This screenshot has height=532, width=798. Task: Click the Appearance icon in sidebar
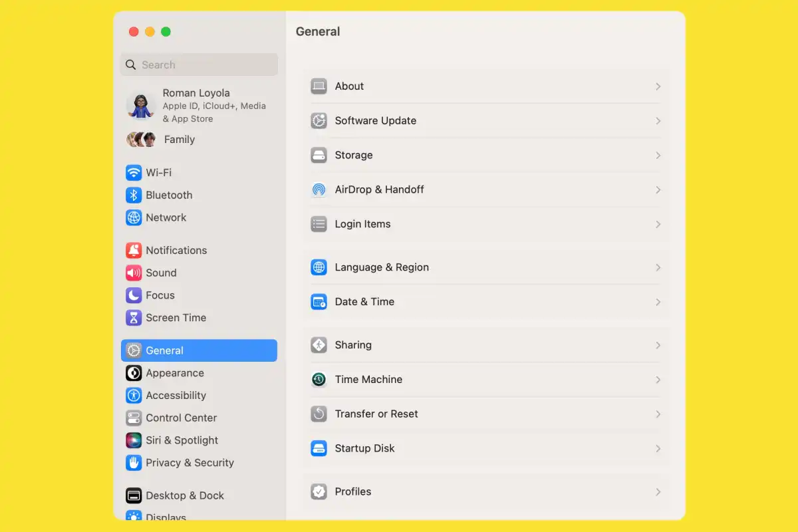pos(134,373)
